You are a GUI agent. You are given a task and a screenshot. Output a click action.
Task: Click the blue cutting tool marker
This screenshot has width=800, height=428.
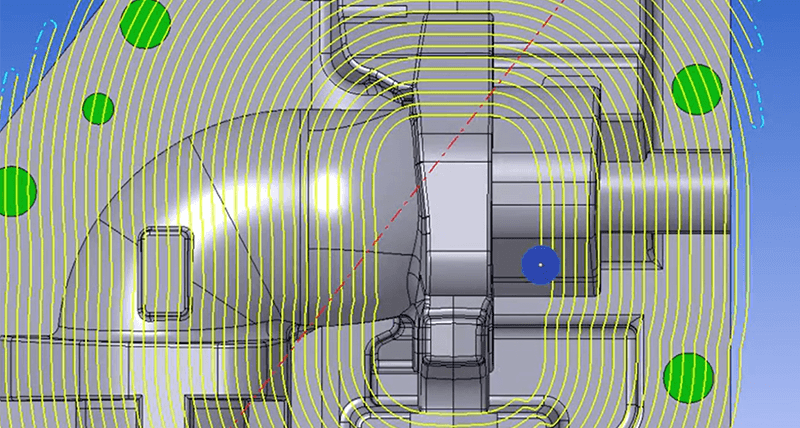[541, 265]
